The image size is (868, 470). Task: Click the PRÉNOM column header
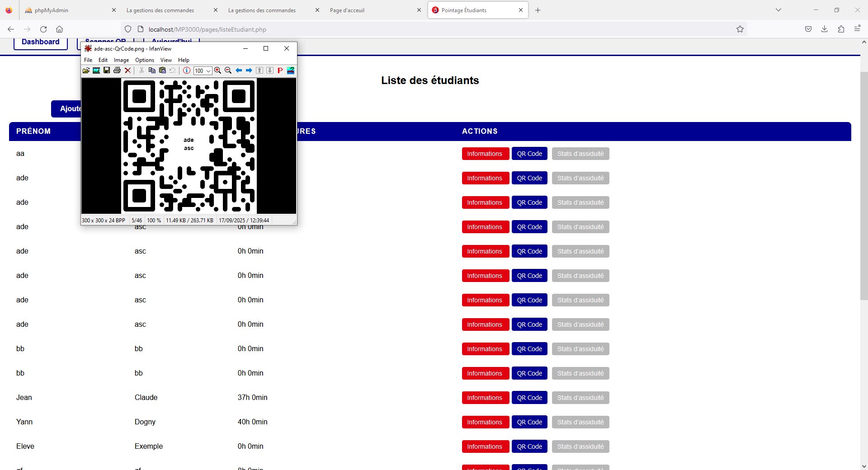[33, 131]
